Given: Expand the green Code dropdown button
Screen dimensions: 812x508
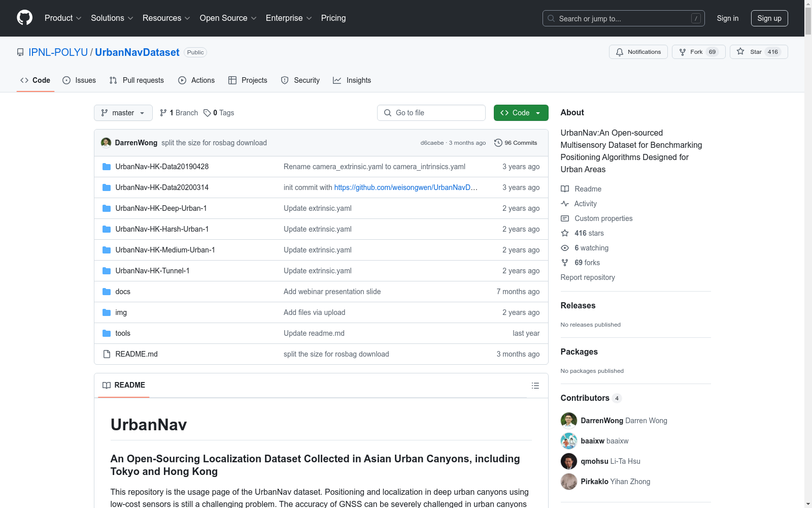Looking at the screenshot, I should [521, 113].
